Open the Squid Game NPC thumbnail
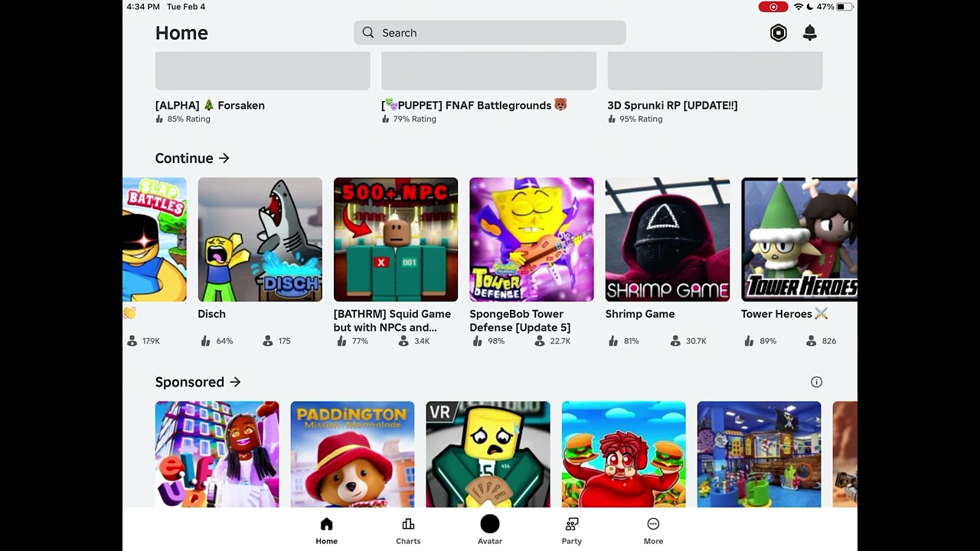This screenshot has height=551, width=980. tap(396, 240)
